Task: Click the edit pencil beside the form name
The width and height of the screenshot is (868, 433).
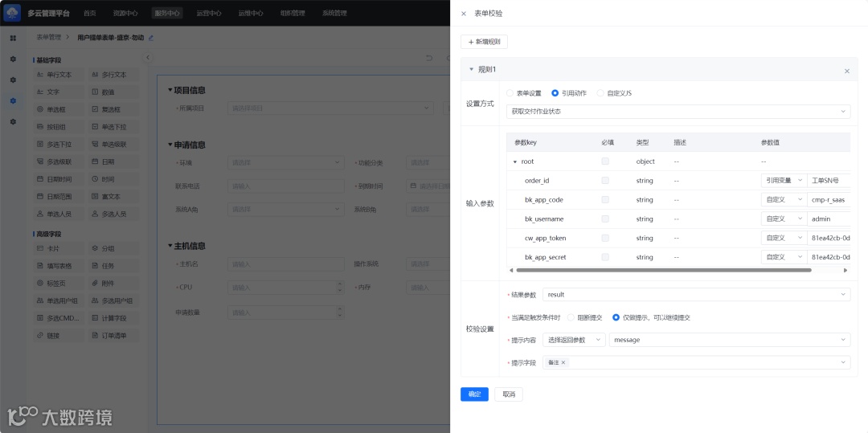Action: (151, 38)
